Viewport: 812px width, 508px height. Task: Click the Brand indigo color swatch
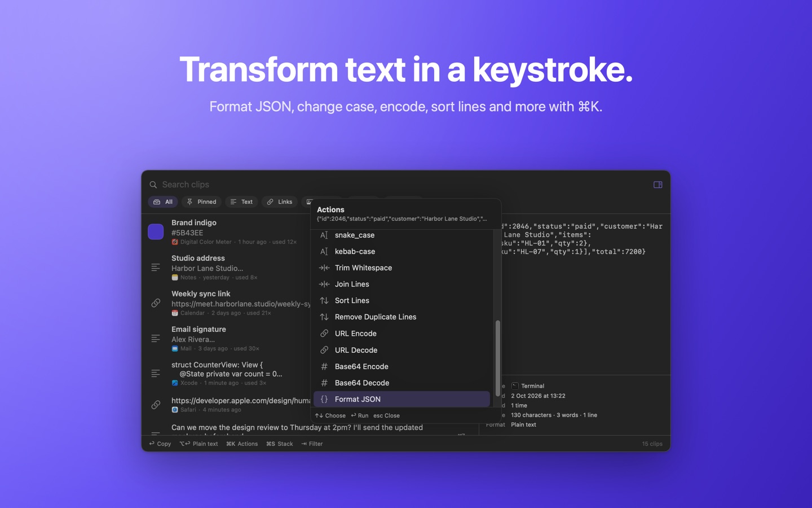click(x=156, y=232)
